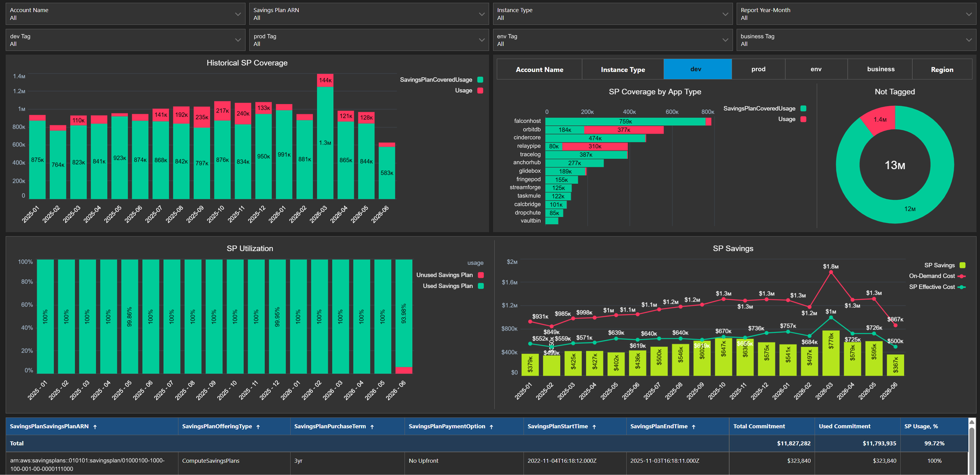Screen dimensions: 980x475
Task: Toggle Unused Savings Plan legend swatch
Action: pos(480,275)
